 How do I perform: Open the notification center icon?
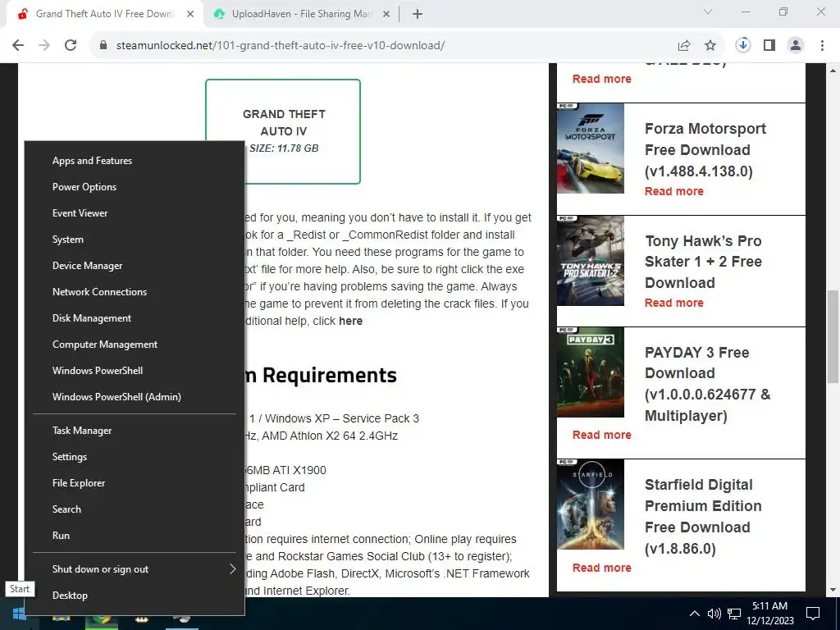813,614
